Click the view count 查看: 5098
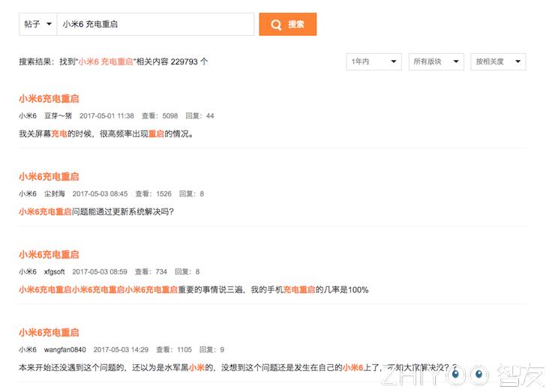Viewport: 555px width, 392px height. (160, 115)
